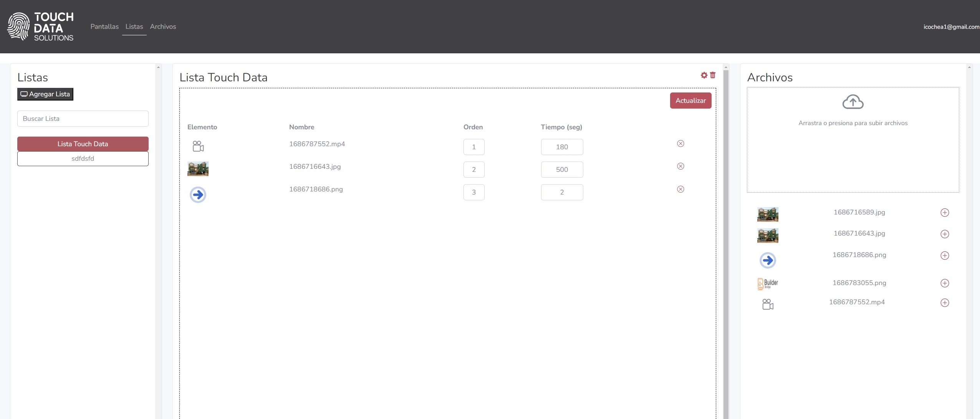Focus the Buscar Lista search field

(x=83, y=119)
